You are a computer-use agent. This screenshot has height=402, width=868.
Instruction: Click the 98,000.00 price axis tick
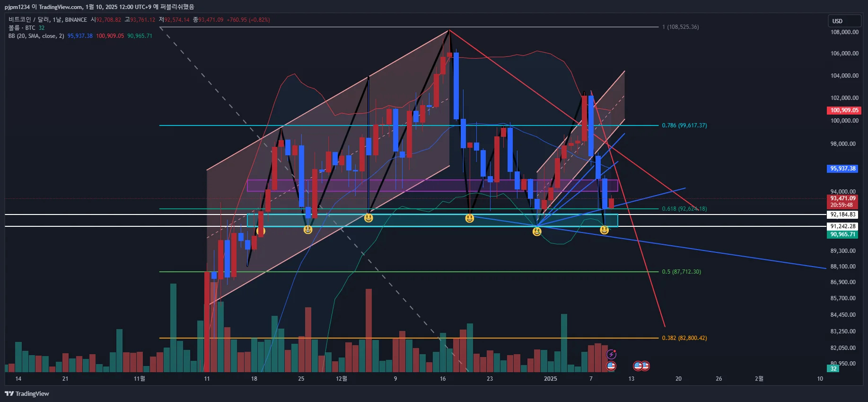click(843, 144)
